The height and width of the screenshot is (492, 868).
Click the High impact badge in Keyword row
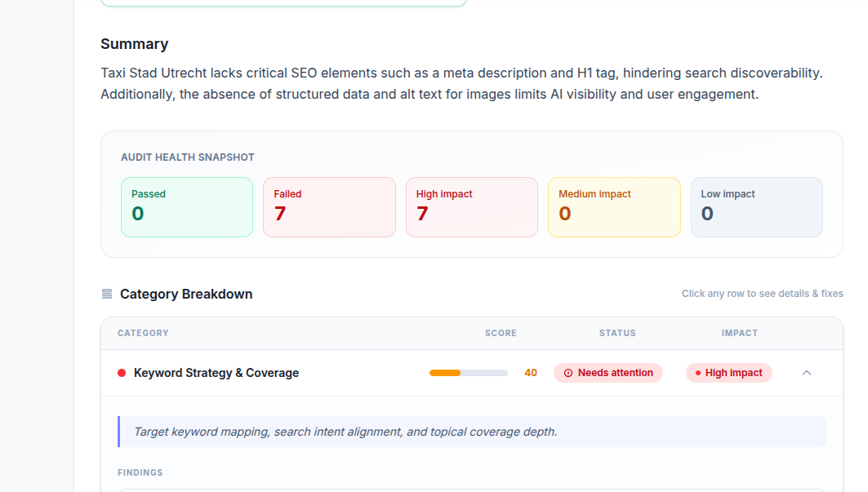click(x=729, y=373)
